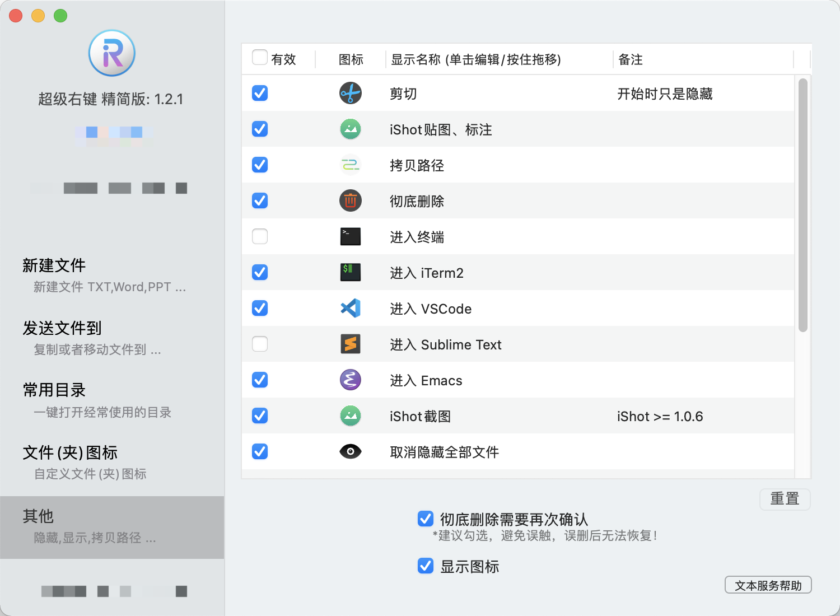Edit the 进入 Emacs display name
Viewport: 840px width, 616px height.
pos(426,380)
